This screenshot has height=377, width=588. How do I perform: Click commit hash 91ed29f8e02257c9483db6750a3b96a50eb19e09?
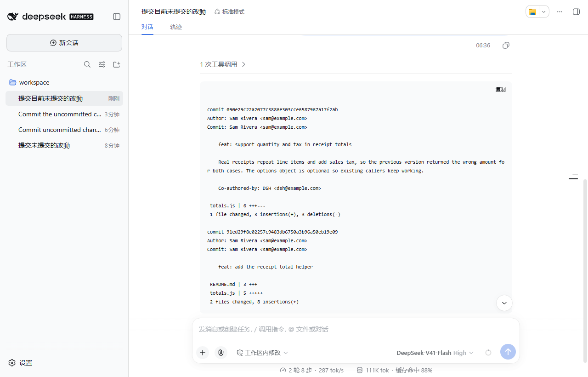[x=282, y=232]
